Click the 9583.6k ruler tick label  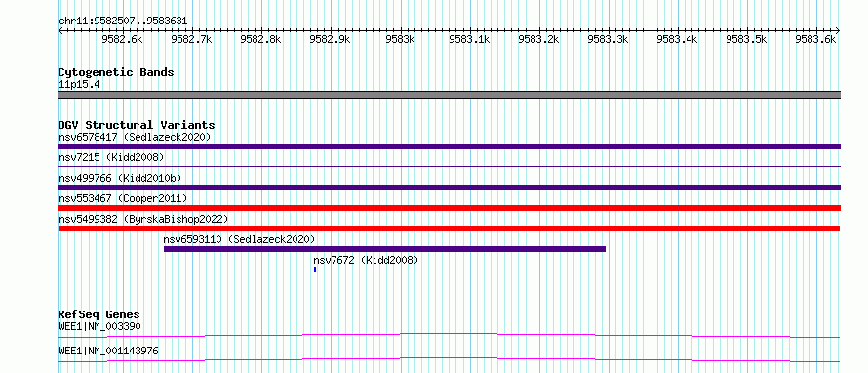point(816,39)
